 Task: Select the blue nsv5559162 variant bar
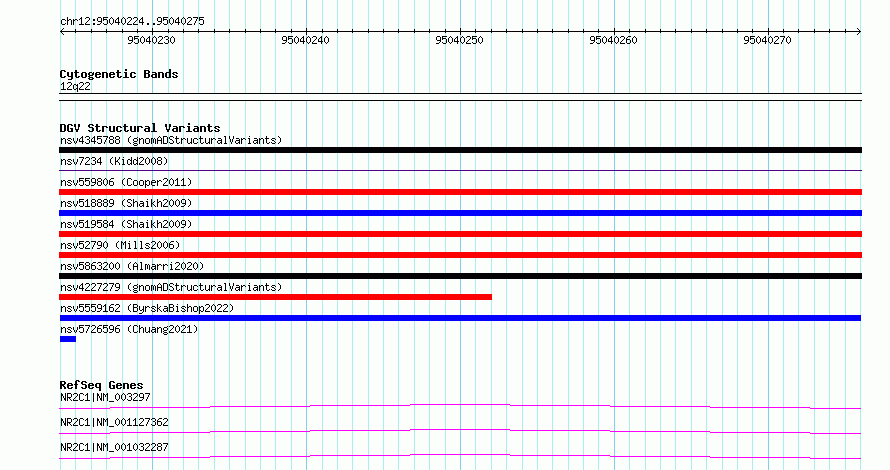(460, 318)
